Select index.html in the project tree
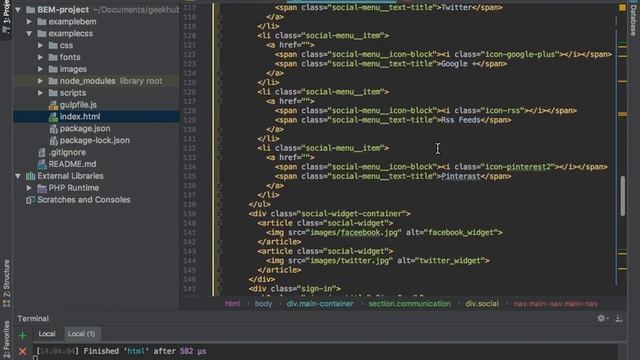This screenshot has height=360, width=640. click(x=80, y=116)
